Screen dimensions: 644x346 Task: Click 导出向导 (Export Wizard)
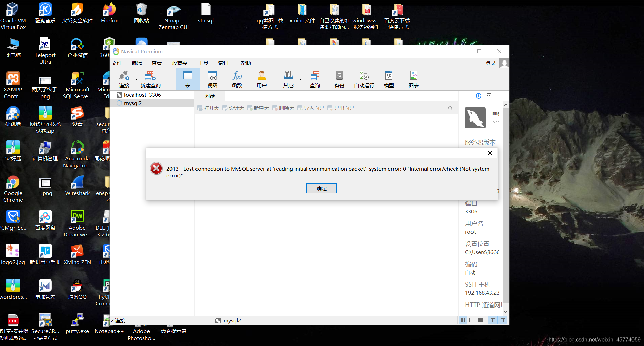(x=341, y=108)
